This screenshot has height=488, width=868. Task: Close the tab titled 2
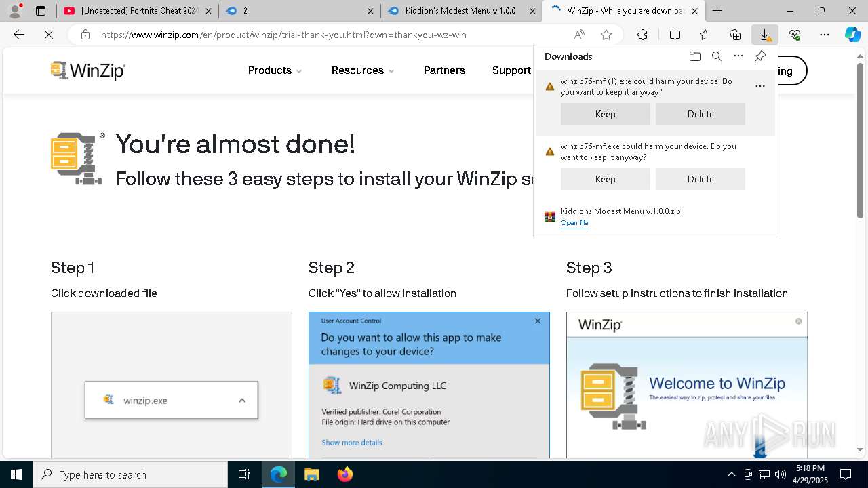coord(370,11)
